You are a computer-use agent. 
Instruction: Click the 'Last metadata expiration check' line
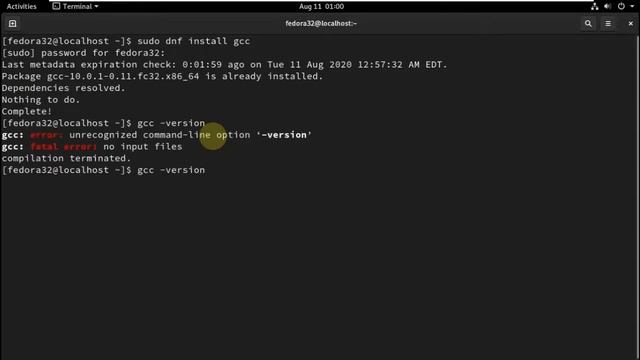[x=224, y=64]
